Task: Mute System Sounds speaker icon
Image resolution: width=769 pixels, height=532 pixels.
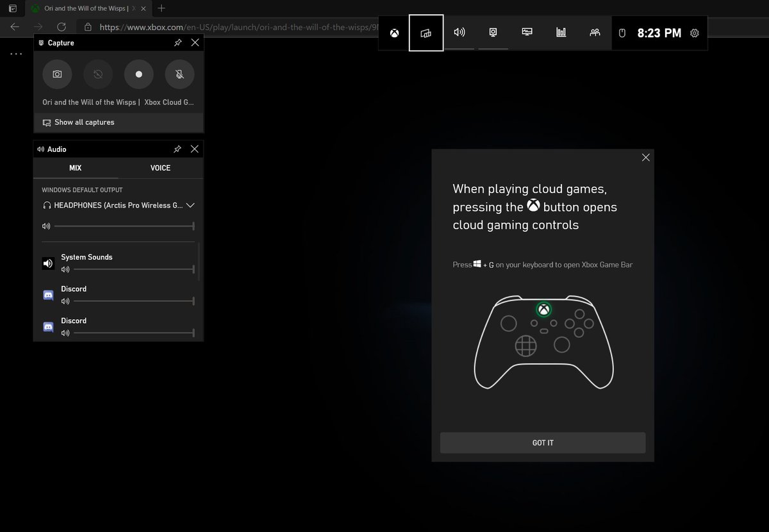Action: click(65, 269)
